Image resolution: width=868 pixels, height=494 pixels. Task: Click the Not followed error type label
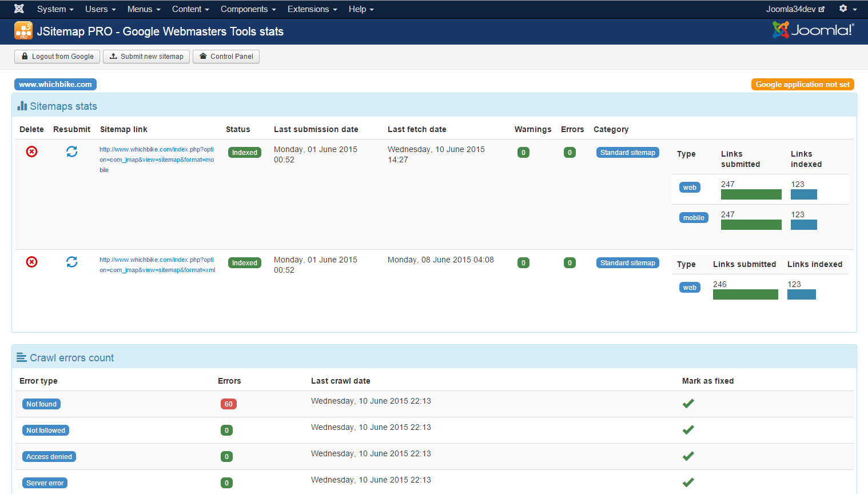[x=46, y=431]
